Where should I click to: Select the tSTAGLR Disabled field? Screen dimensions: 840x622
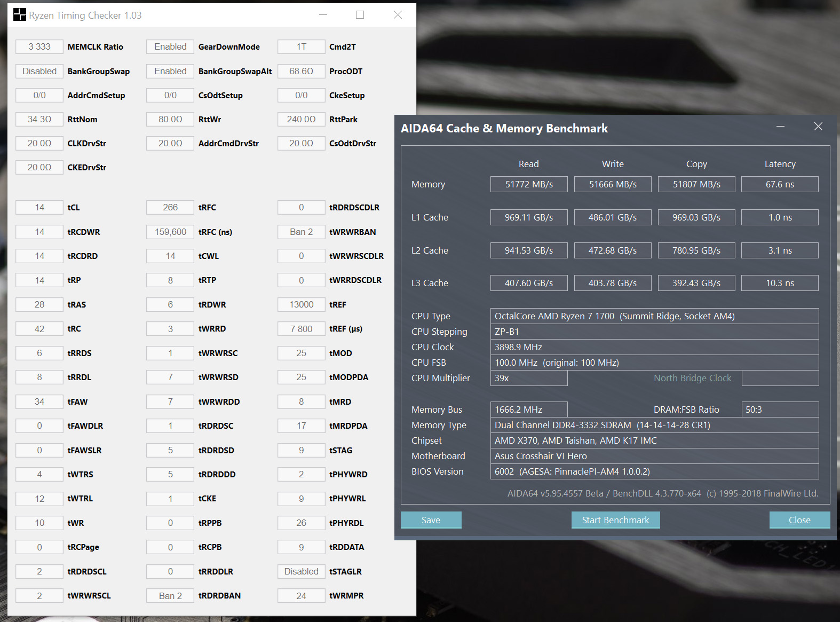pos(302,571)
